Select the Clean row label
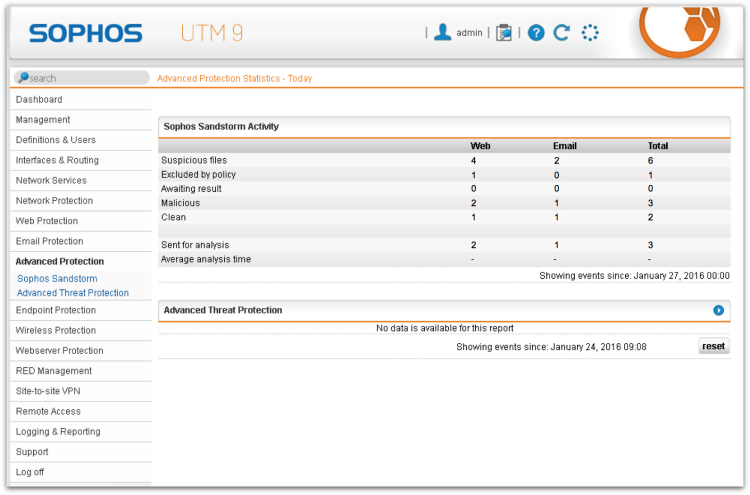Image resolution: width=750 pixels, height=495 pixels. 173,217
